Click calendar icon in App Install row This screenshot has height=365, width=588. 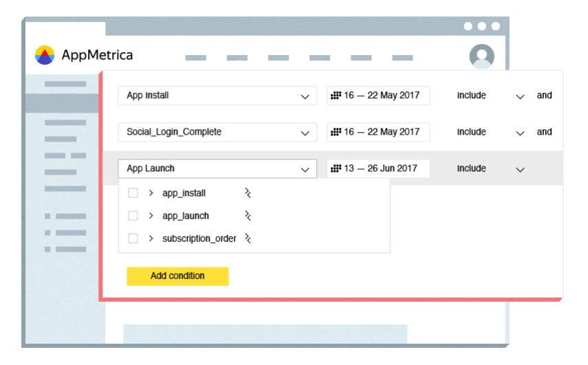[x=336, y=96]
